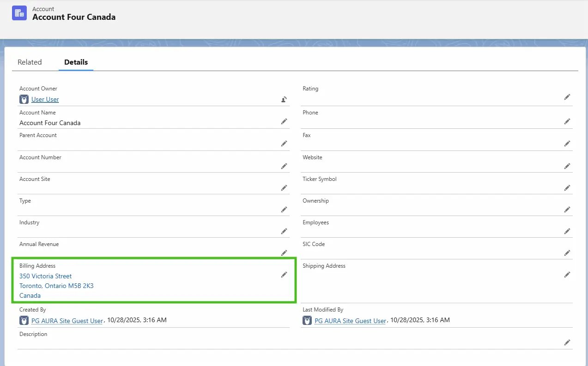Edit the Annual Revenue field
This screenshot has height=366, width=588.
click(x=284, y=253)
